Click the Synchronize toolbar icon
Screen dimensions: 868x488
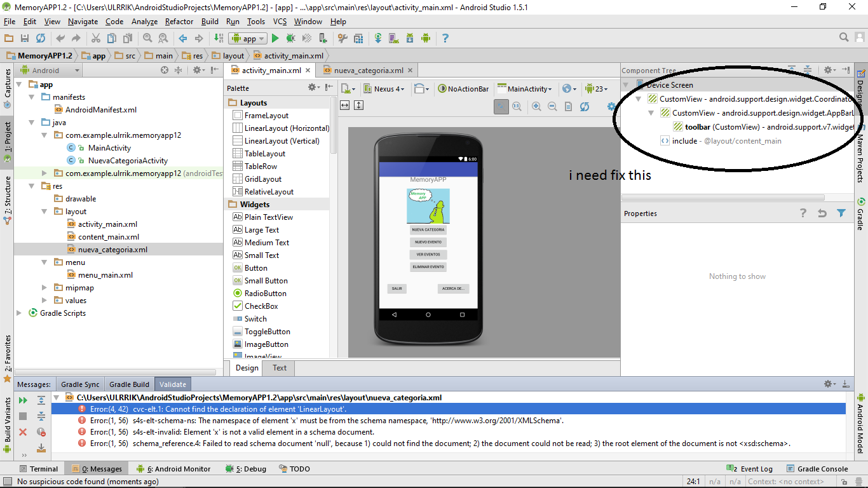(40, 39)
